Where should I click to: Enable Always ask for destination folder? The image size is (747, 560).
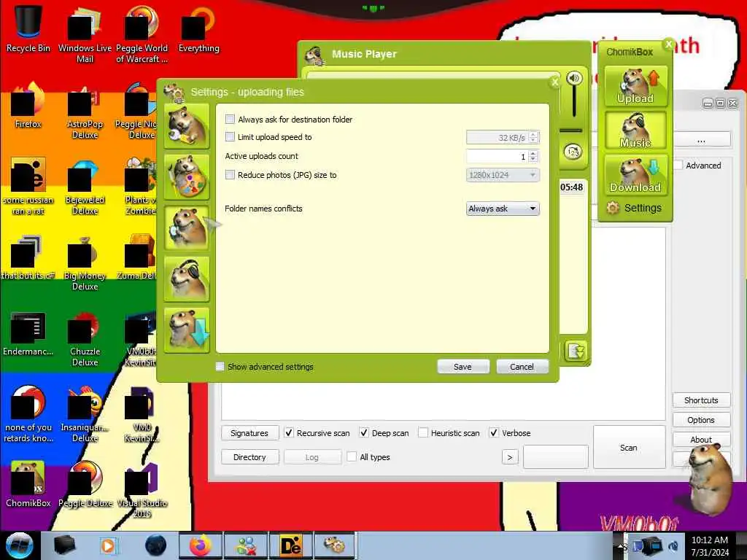pyautogui.click(x=230, y=119)
